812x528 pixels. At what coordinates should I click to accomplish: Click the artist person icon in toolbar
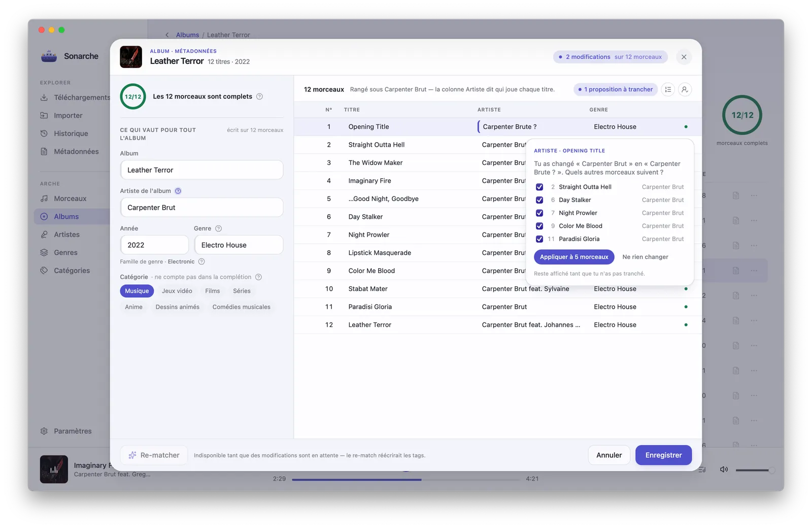click(x=685, y=89)
